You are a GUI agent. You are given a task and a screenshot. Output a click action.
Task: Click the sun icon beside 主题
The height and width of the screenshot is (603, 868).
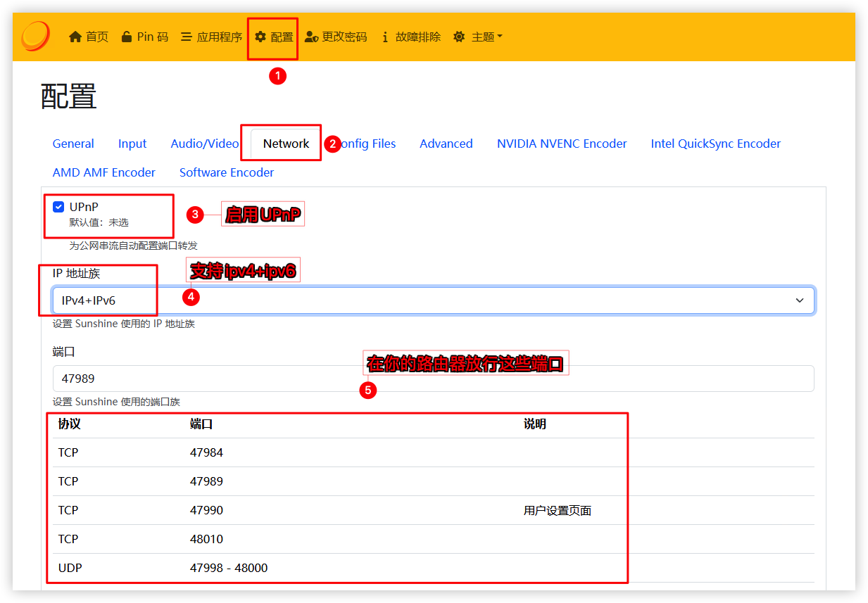click(x=459, y=37)
